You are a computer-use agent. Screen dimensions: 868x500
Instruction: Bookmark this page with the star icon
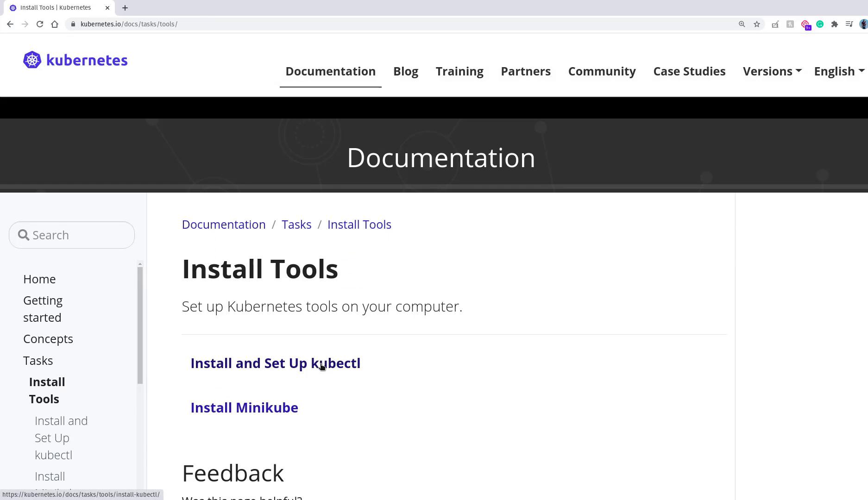click(757, 24)
